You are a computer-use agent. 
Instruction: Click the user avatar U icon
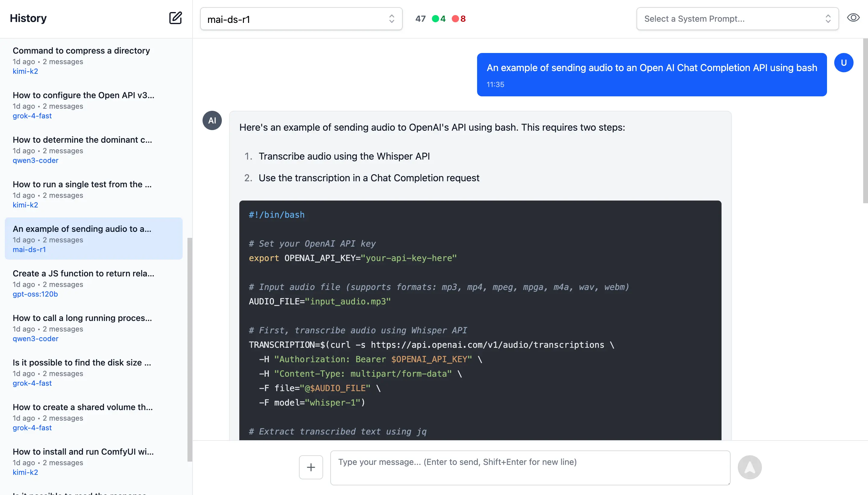point(844,63)
